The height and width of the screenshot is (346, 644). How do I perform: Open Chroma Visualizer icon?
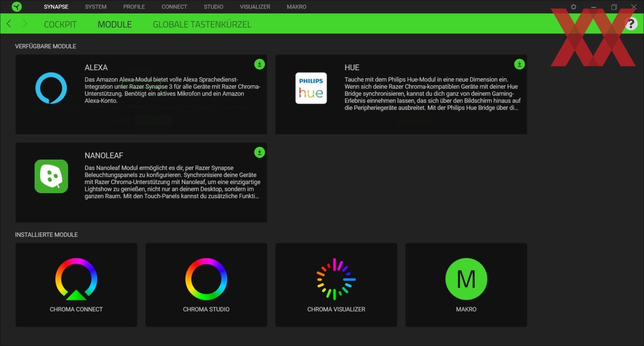point(336,279)
